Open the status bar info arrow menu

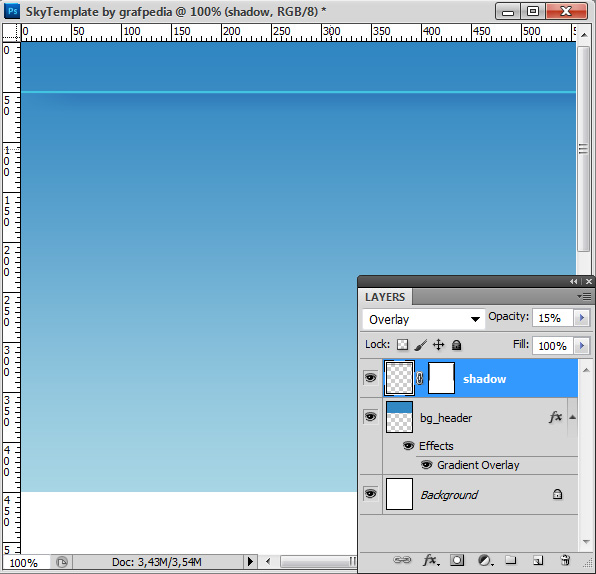coord(250,561)
